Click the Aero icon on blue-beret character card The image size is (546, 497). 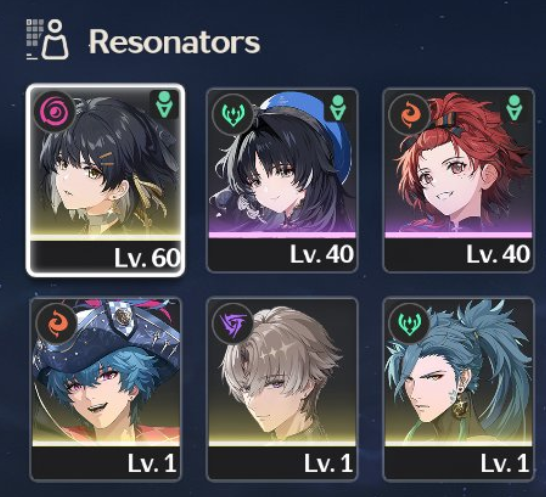233,114
